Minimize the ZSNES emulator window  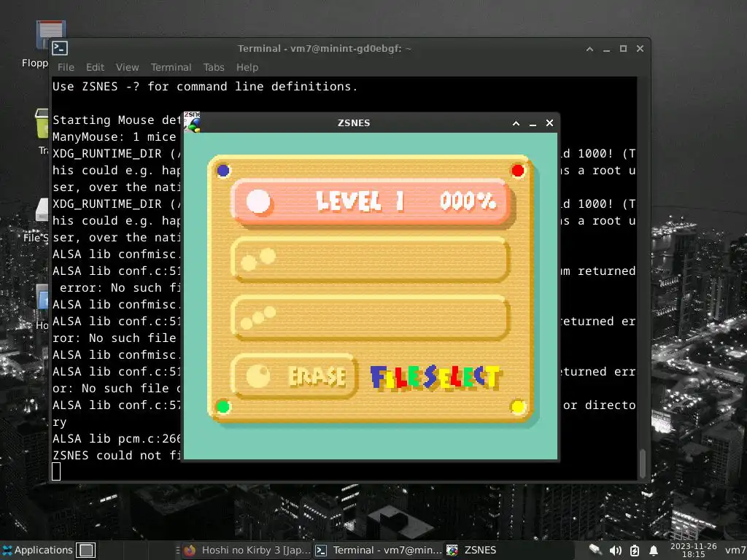pyautogui.click(x=533, y=123)
